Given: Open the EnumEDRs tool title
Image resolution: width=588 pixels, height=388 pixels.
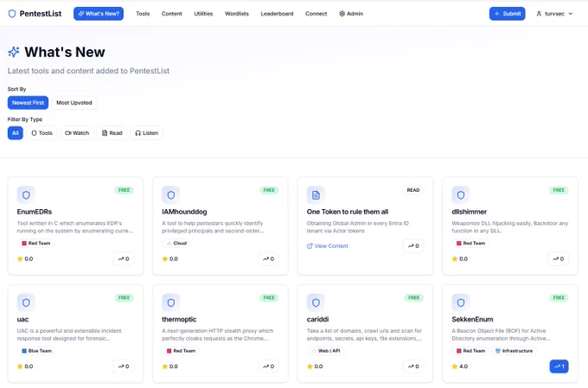Looking at the screenshot, I should pos(35,212).
